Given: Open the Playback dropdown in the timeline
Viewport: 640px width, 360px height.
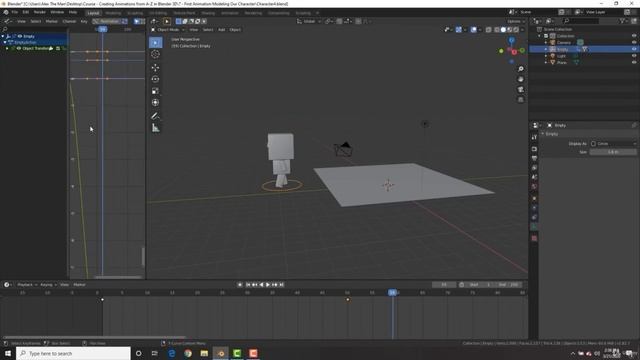Looking at the screenshot, I should pos(27,284).
